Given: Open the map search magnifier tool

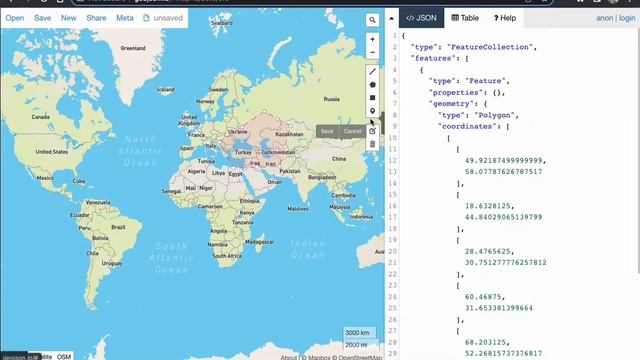Looking at the screenshot, I should tap(372, 20).
